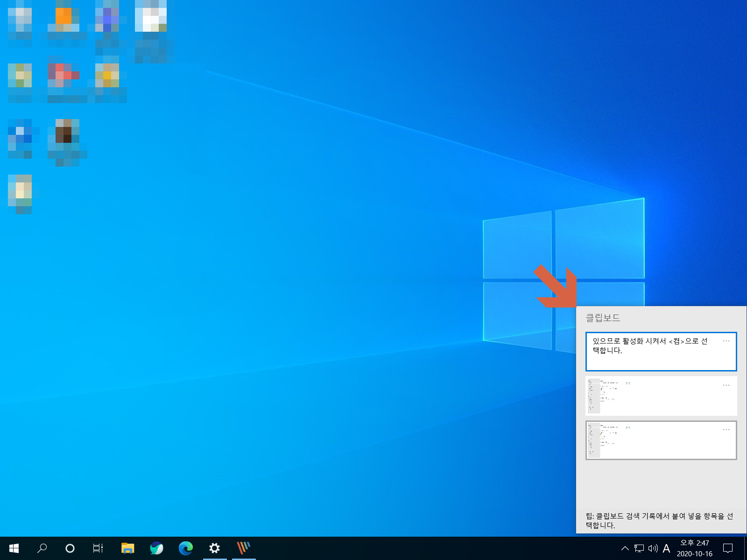This screenshot has height=560, width=747.
Task: Open Task View on taskbar
Action: point(98,548)
